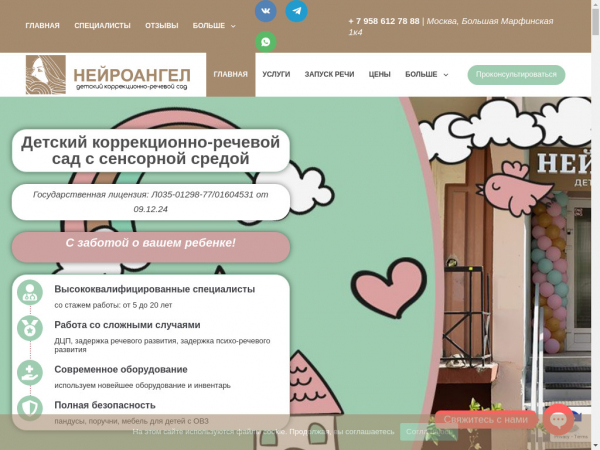Image resolution: width=600 pixels, height=450 pixels.
Task: Open the Цены menu item
Action: tap(380, 74)
